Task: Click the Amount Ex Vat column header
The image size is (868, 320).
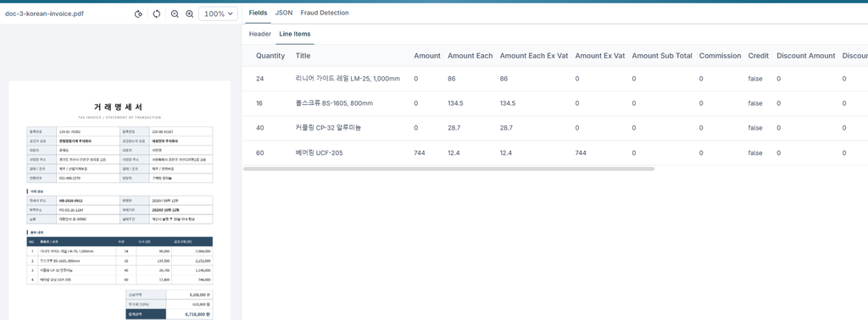Action: coord(600,56)
